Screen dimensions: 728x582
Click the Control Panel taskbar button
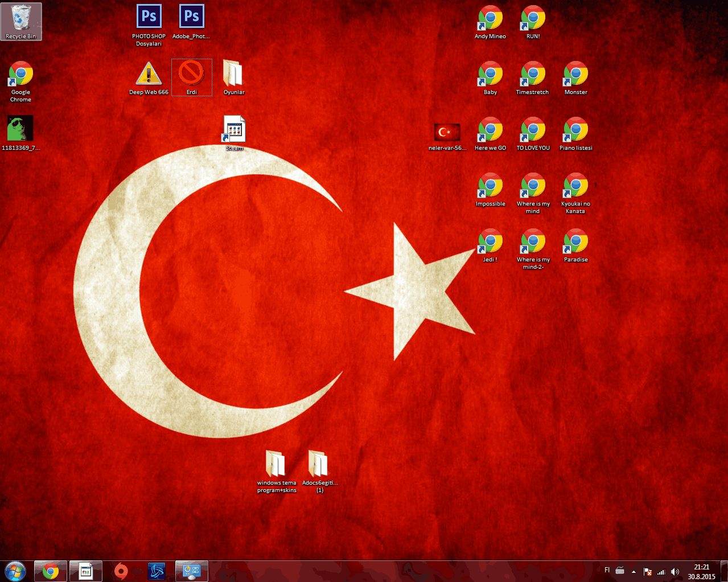192,571
